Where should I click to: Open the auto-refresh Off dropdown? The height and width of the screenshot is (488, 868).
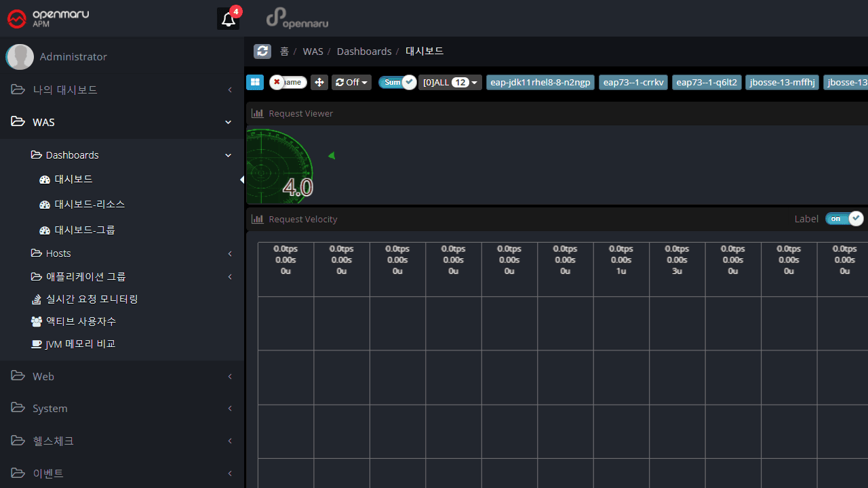point(351,82)
